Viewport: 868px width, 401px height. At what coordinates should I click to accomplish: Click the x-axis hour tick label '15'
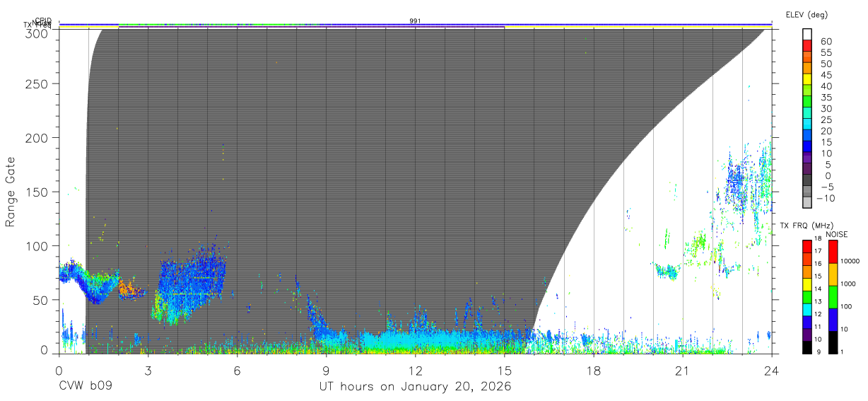point(505,370)
